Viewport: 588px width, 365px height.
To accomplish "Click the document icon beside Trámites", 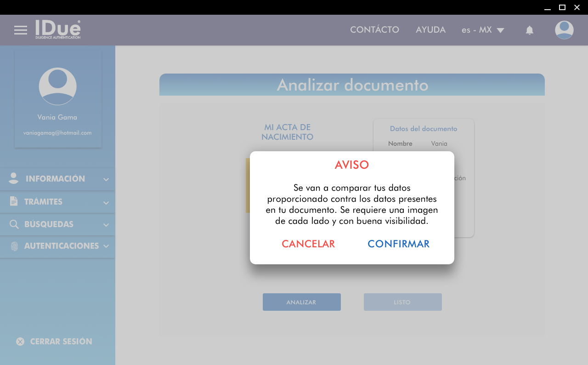I will point(14,201).
